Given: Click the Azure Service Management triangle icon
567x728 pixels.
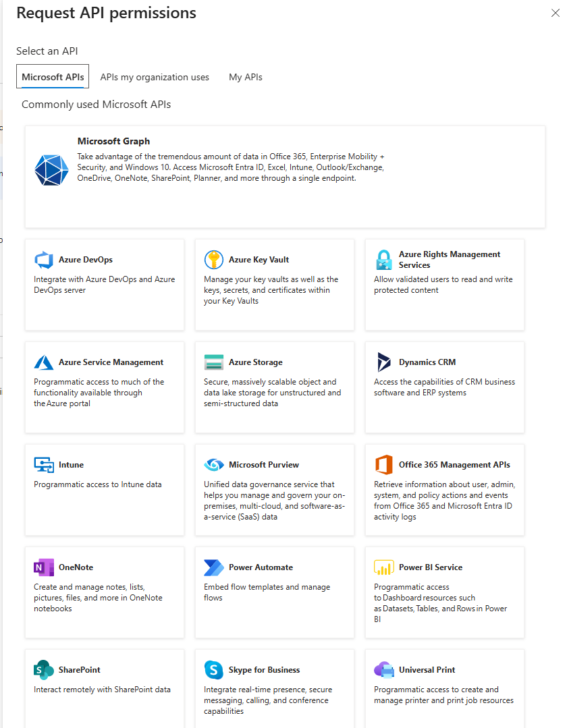Looking at the screenshot, I should pos(44,362).
